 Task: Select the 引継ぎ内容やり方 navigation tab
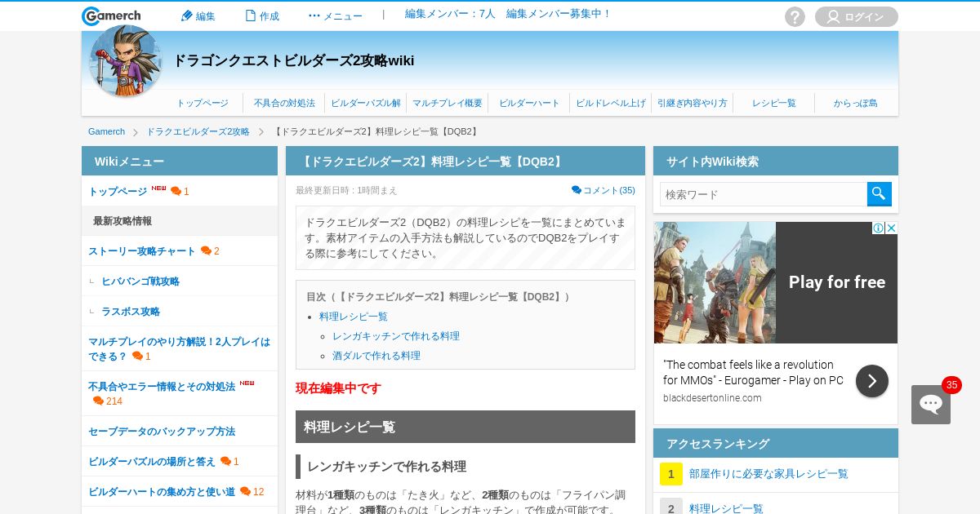pyautogui.click(x=693, y=103)
